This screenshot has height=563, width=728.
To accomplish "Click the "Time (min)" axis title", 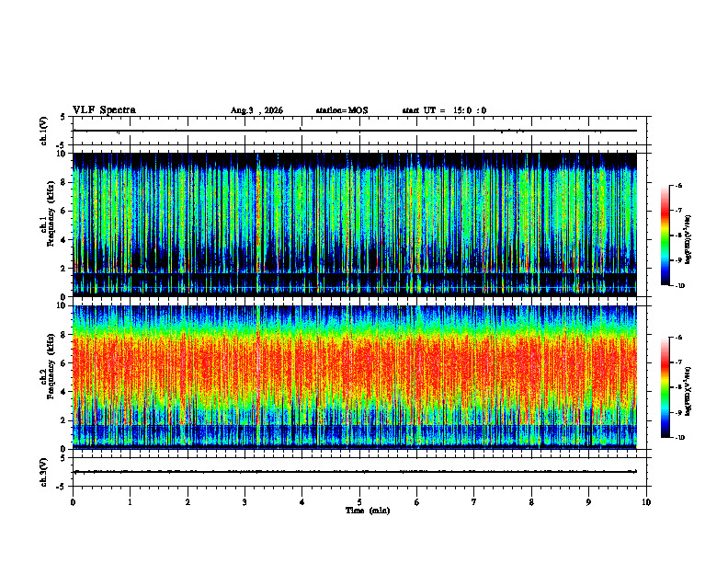I will pos(368,511).
